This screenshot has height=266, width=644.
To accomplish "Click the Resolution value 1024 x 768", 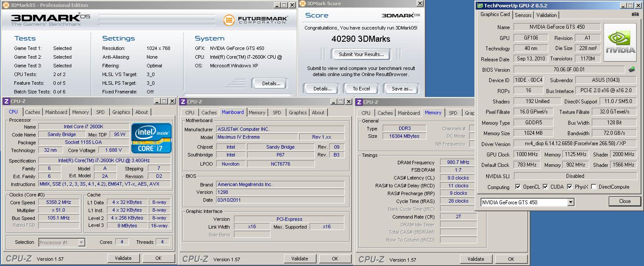I will coord(158,48).
